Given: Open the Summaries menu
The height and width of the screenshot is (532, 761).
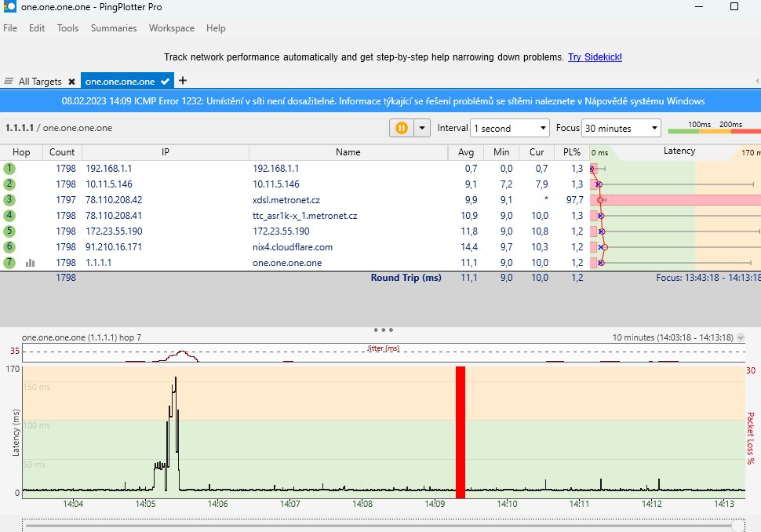Looking at the screenshot, I should [x=114, y=28].
